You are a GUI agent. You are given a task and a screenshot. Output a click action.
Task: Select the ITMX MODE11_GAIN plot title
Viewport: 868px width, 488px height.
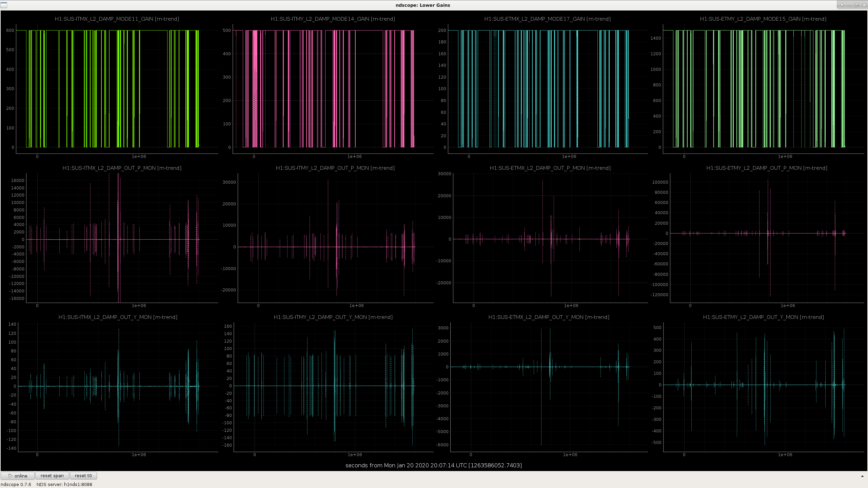[117, 19]
